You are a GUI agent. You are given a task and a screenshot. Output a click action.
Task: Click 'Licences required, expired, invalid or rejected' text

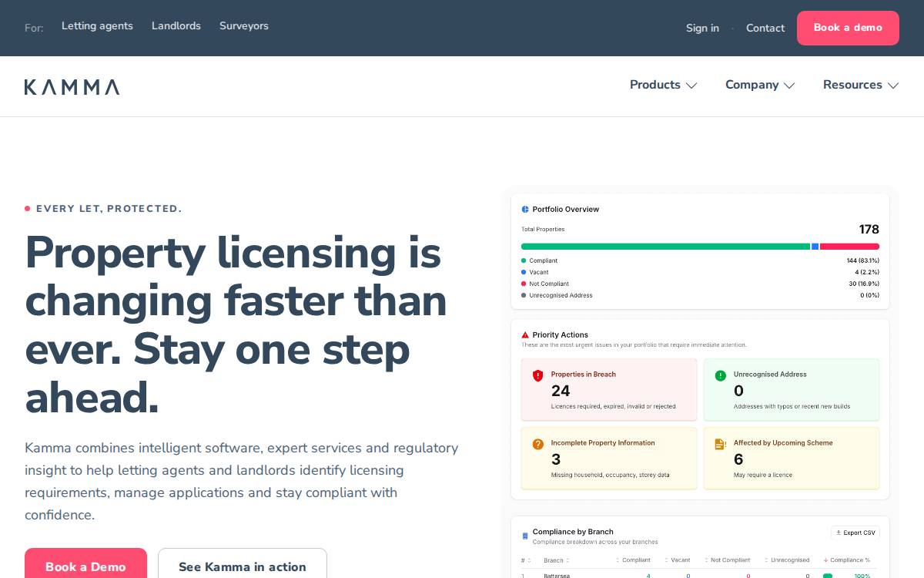pos(614,406)
